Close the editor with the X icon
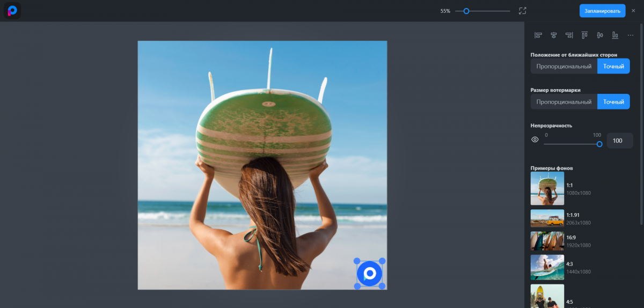Image resolution: width=644 pixels, height=308 pixels. click(633, 11)
